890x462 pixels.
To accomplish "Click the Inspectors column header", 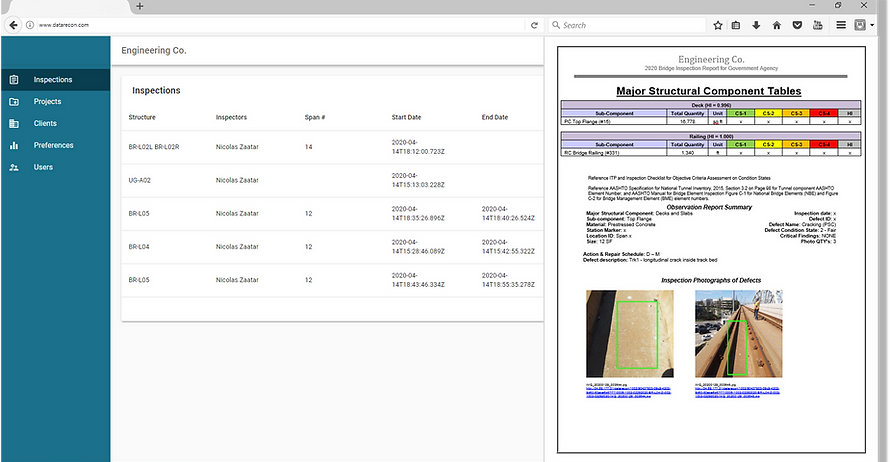I will [231, 117].
